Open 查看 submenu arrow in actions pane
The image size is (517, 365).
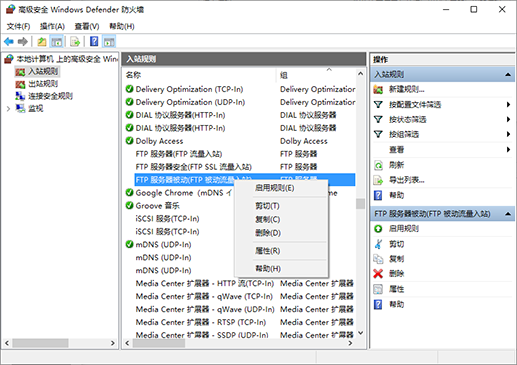[x=508, y=149]
